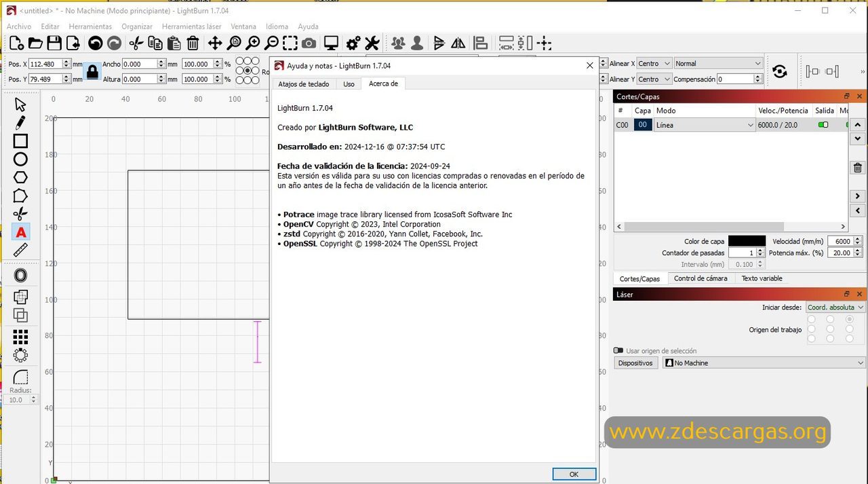Close the Ayuda y notas dialog

[x=590, y=65]
